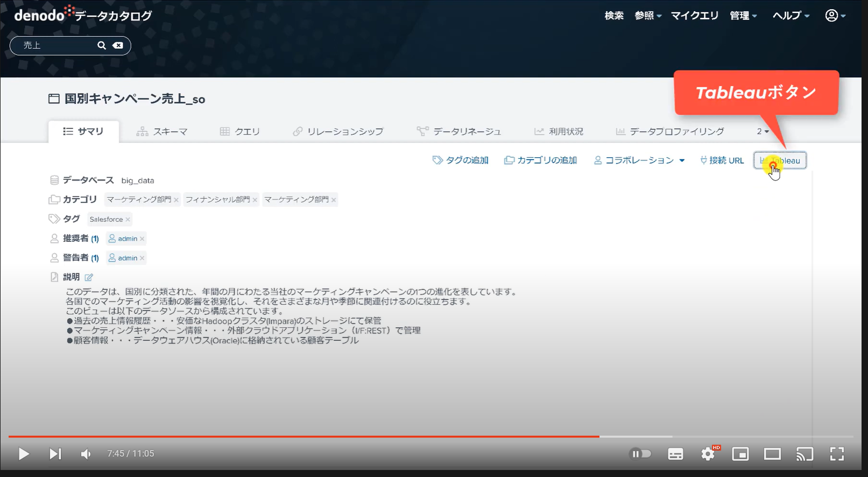Click the edit pencil icon next to 説明
Screen dimensions: 868x477
pyautogui.click(x=89, y=277)
